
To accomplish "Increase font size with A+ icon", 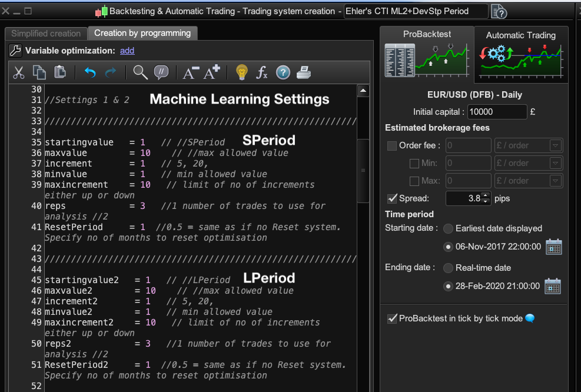I will pos(211,72).
